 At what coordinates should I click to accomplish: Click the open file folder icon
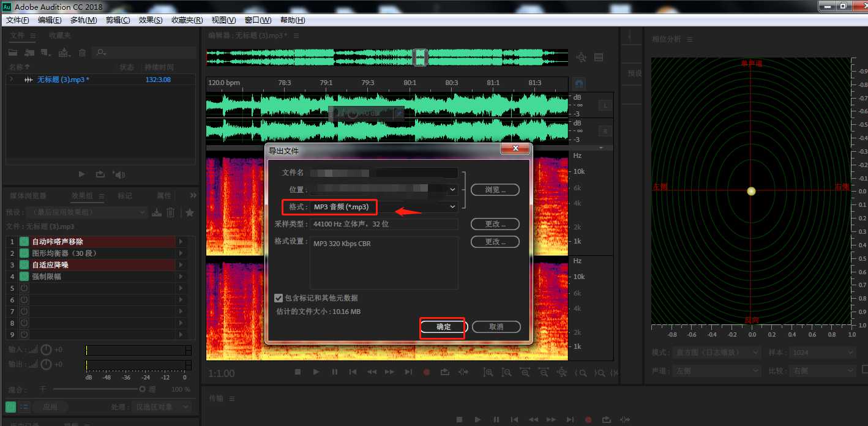pyautogui.click(x=13, y=53)
